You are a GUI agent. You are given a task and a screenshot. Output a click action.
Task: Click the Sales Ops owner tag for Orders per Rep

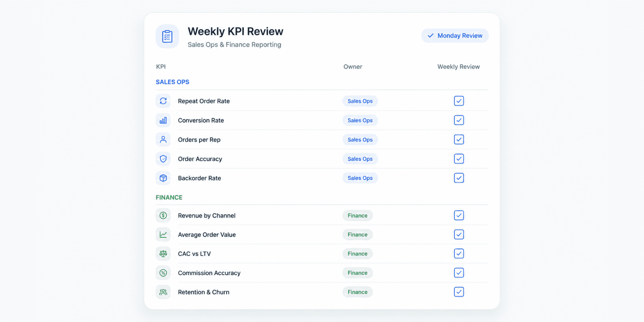pyautogui.click(x=360, y=139)
